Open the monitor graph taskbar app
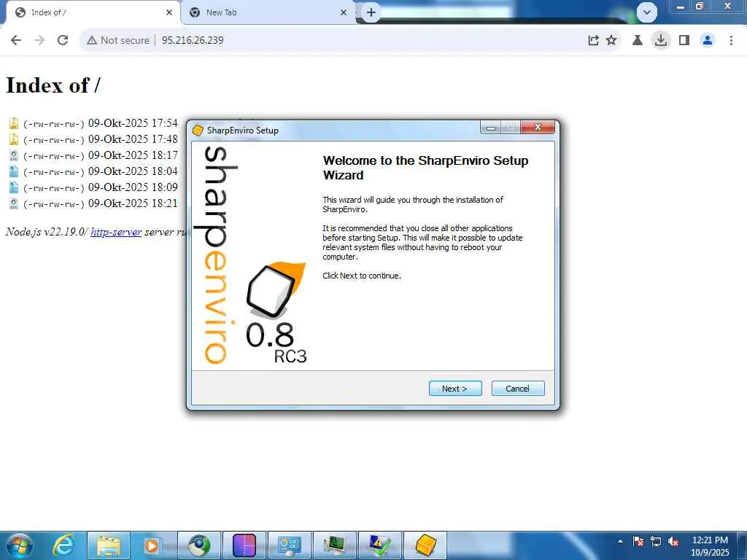The image size is (747, 560). 334,545
